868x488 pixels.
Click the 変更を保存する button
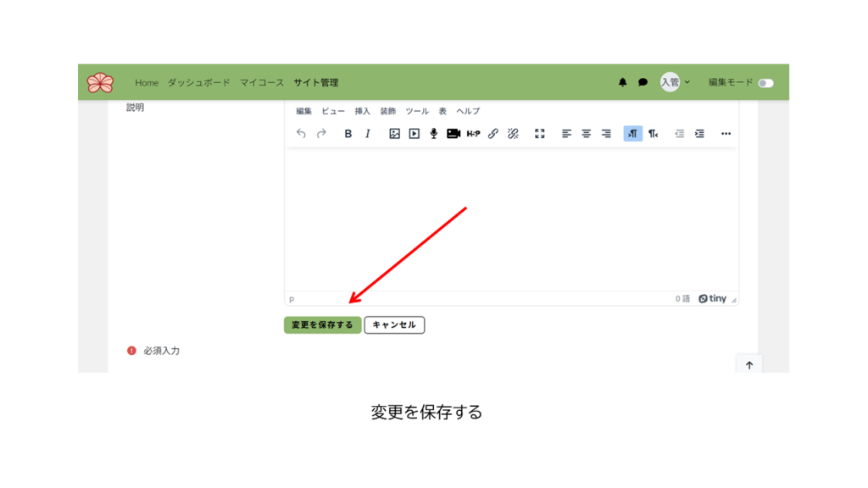322,324
